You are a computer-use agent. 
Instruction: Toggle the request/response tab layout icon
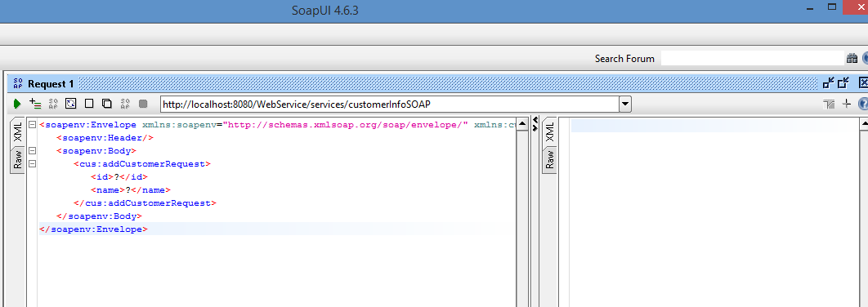click(x=829, y=104)
